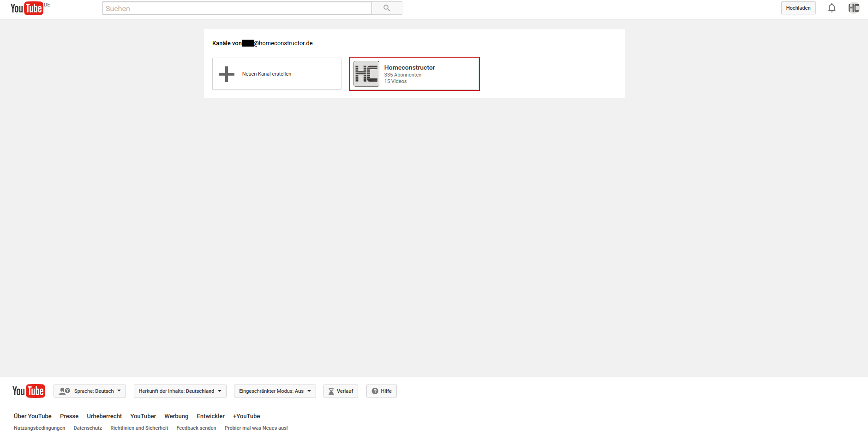Open the Homeconstructor channel name

point(410,67)
